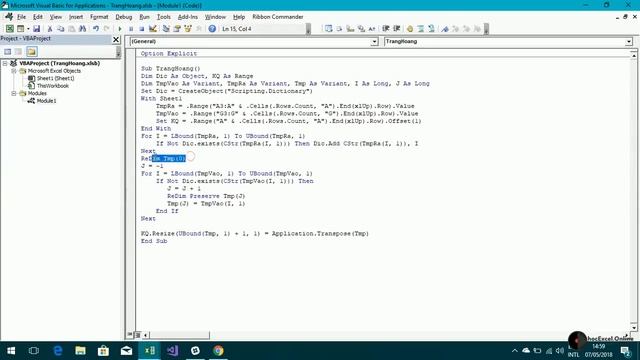Open the Object Browser toolbar icon
The image size is (640, 360).
tap(188, 29)
